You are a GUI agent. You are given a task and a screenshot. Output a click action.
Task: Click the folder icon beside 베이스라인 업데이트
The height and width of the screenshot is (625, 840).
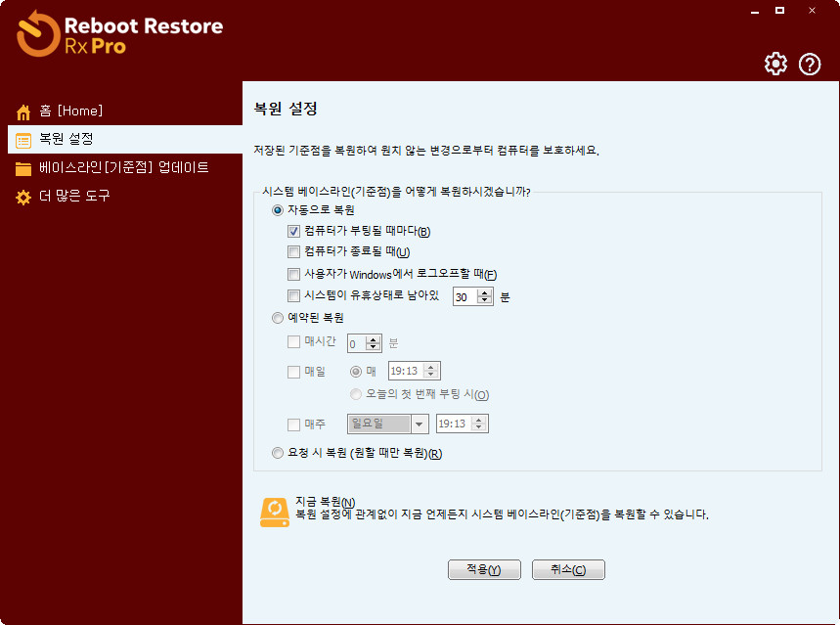23,169
